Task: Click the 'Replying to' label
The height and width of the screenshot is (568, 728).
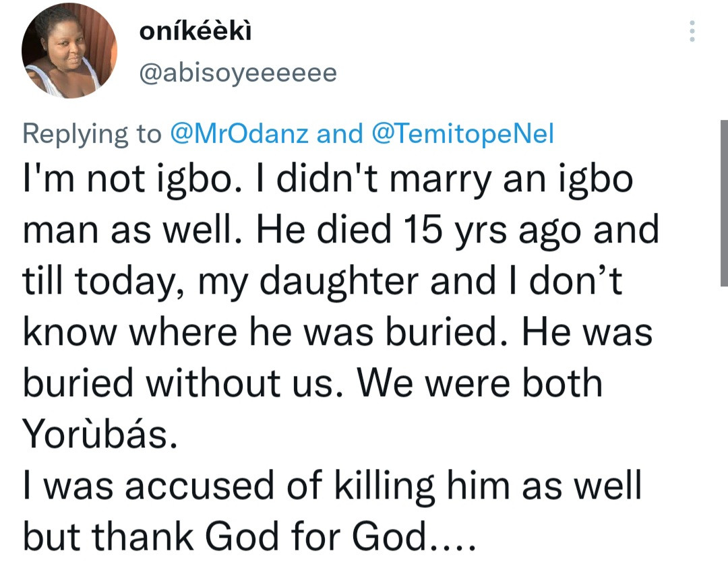Action: pyautogui.click(x=92, y=135)
